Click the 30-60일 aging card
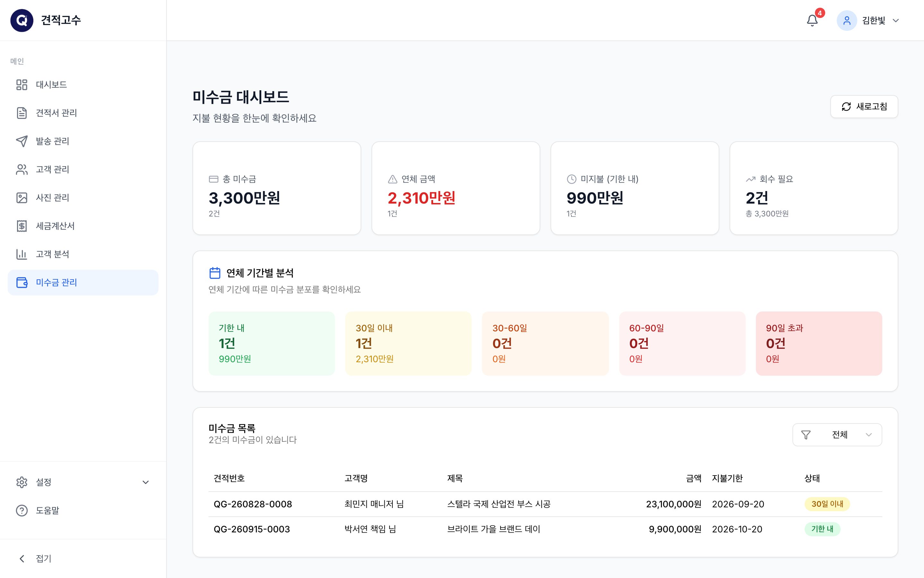The height and width of the screenshot is (578, 924). point(545,343)
